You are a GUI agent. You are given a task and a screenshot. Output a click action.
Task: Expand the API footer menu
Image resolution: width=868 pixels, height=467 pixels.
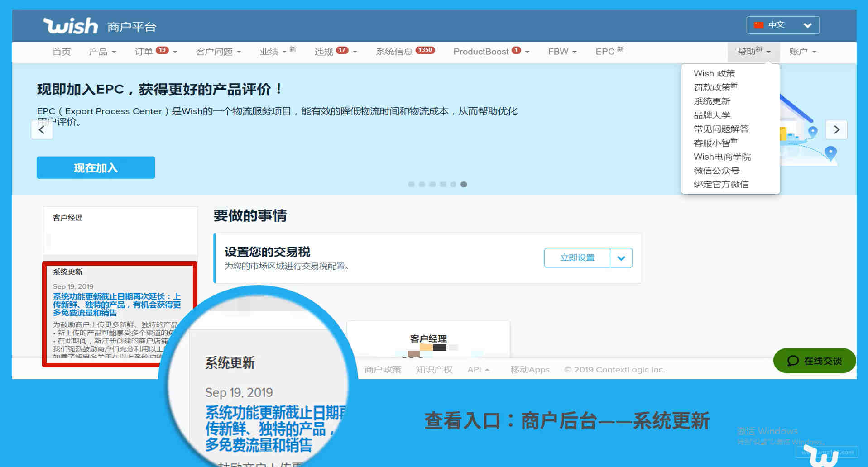pos(478,369)
